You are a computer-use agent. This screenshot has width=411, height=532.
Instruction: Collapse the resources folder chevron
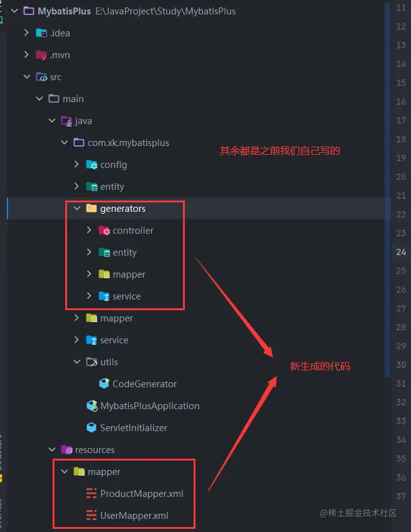coord(52,449)
